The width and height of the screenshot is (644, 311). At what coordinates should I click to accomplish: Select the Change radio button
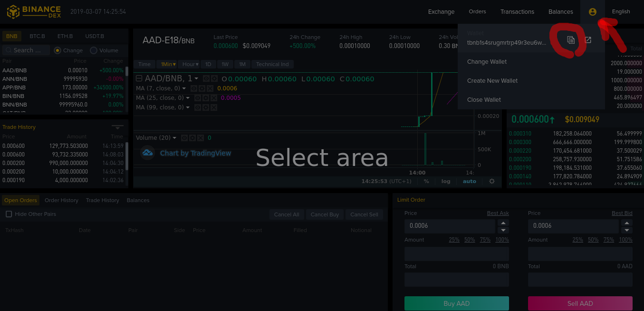click(58, 50)
